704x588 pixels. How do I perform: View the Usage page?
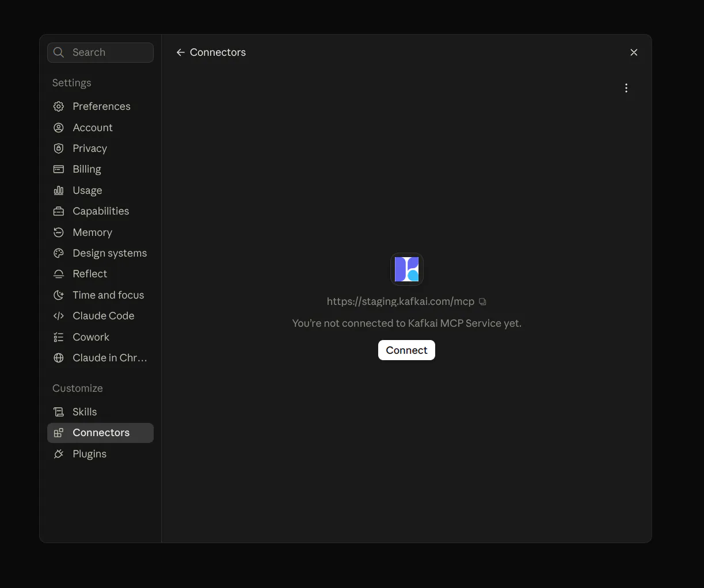(x=100, y=190)
